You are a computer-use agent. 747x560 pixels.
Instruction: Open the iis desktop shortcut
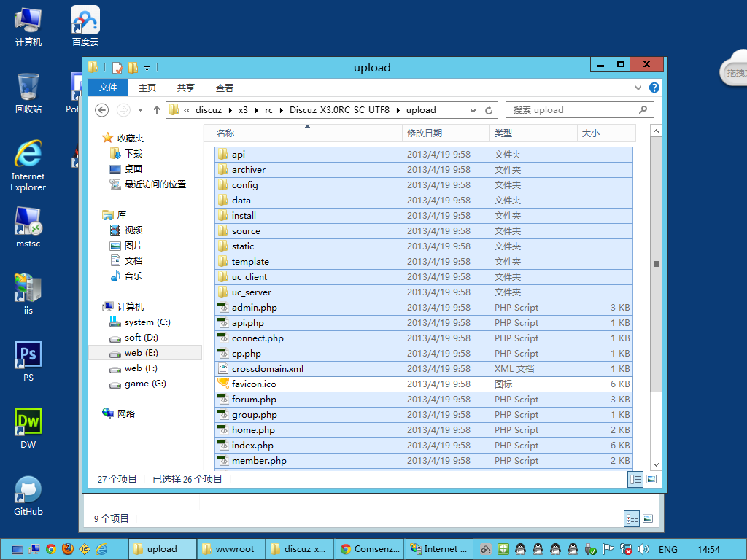click(x=28, y=295)
